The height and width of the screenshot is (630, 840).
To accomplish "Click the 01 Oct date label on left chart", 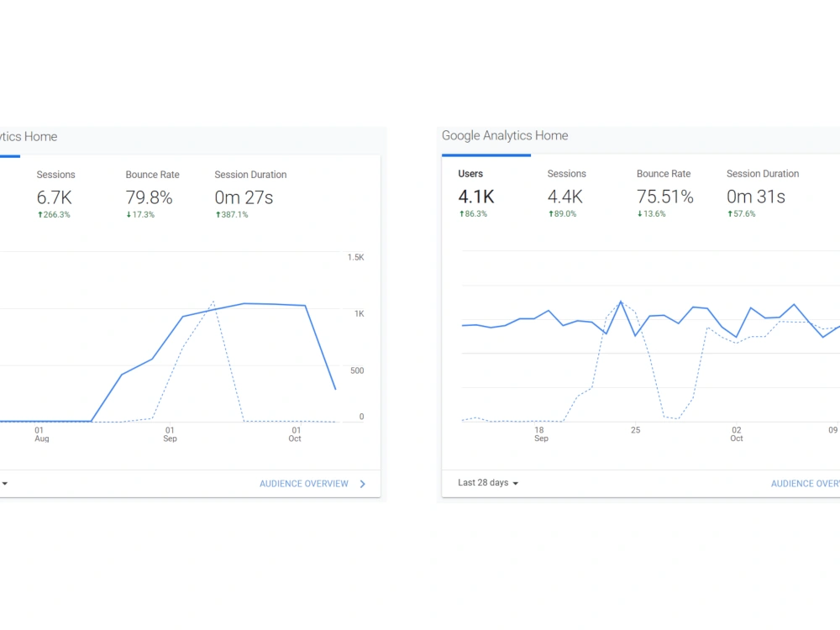I will (295, 434).
